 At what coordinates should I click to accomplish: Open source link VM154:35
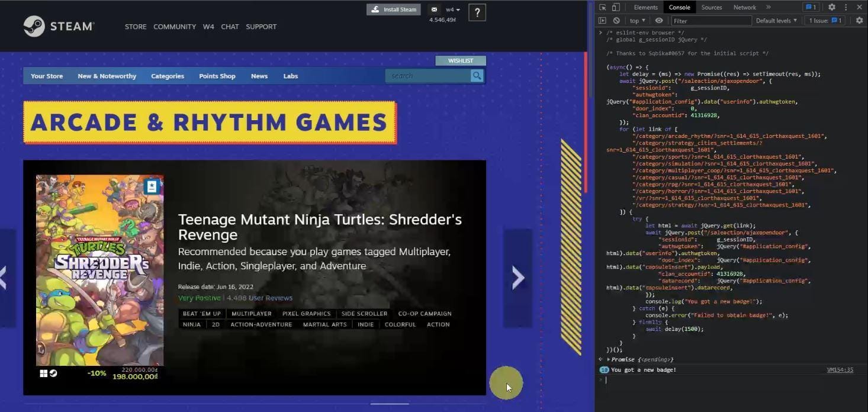pos(840,370)
